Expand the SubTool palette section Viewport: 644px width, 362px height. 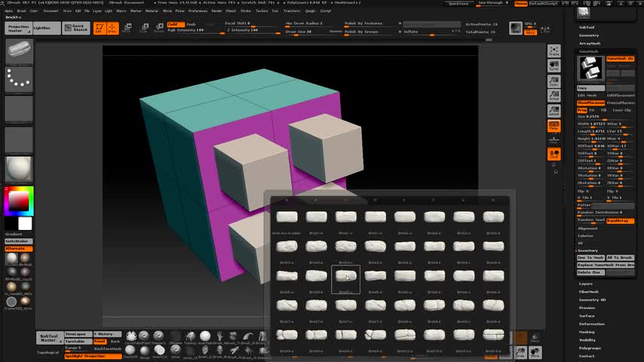(587, 27)
